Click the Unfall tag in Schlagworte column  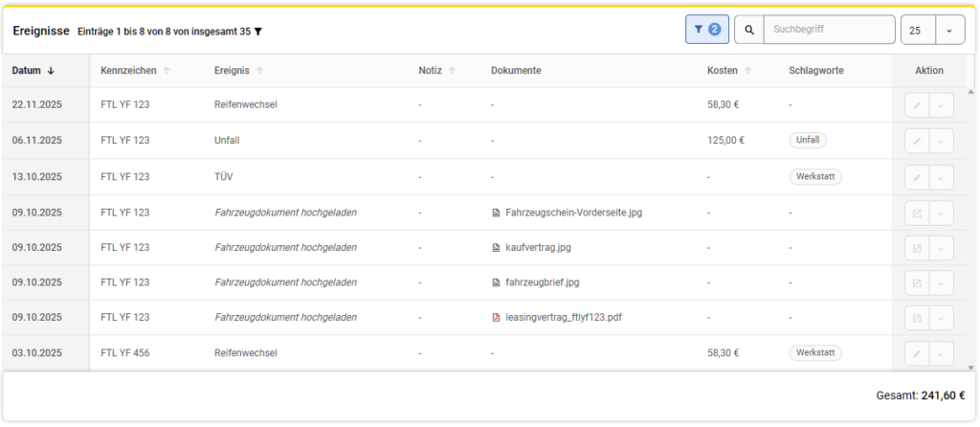click(808, 141)
